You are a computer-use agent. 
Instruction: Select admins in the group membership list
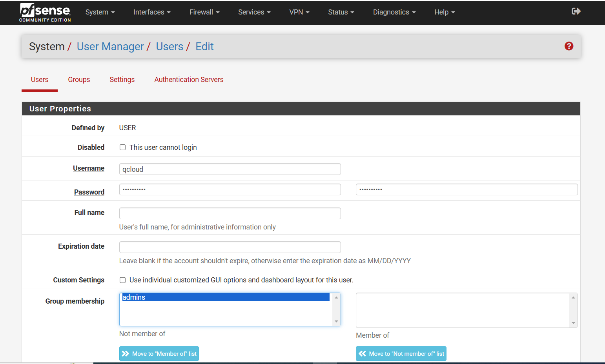pyautogui.click(x=225, y=297)
